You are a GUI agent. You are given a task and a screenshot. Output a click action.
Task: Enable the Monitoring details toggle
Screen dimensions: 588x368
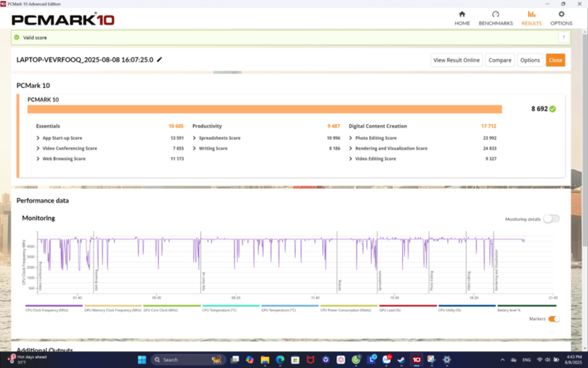[551, 219]
